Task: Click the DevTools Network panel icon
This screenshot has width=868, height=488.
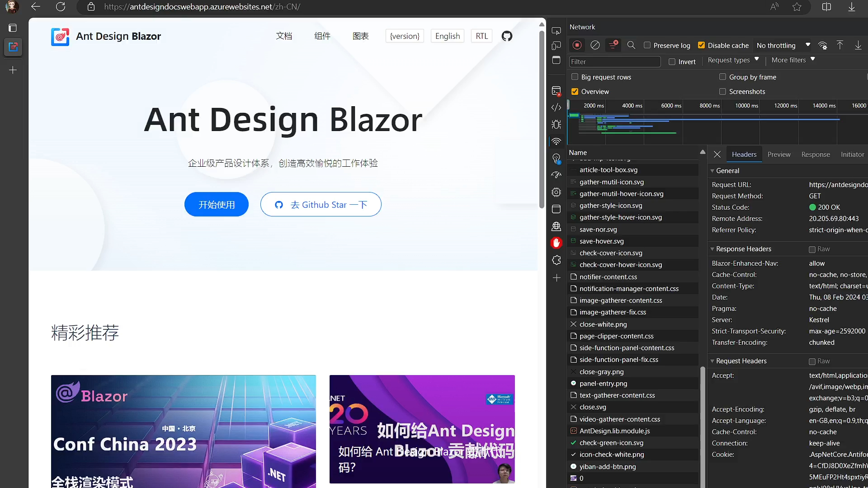Action: [x=557, y=141]
